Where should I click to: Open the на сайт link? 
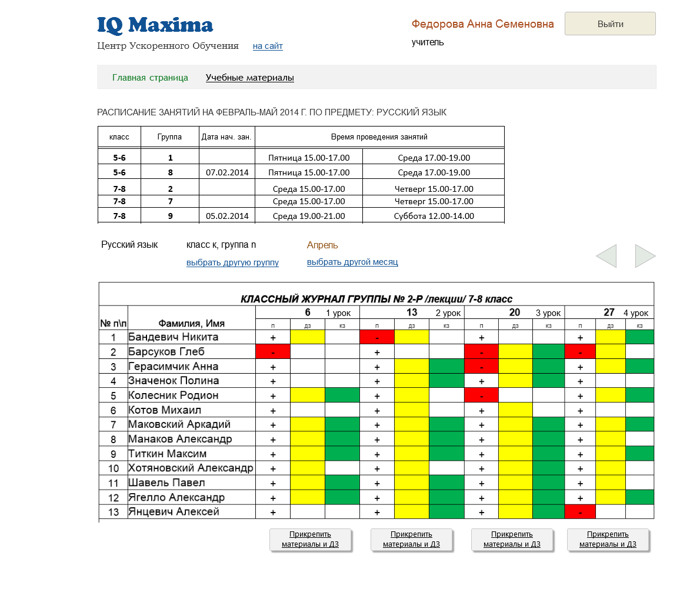coord(268,46)
